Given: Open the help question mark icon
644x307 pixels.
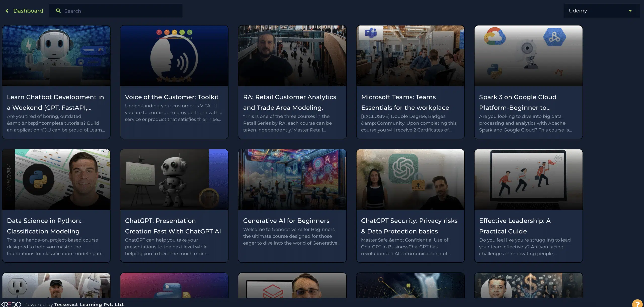Looking at the screenshot, I should point(637,303).
